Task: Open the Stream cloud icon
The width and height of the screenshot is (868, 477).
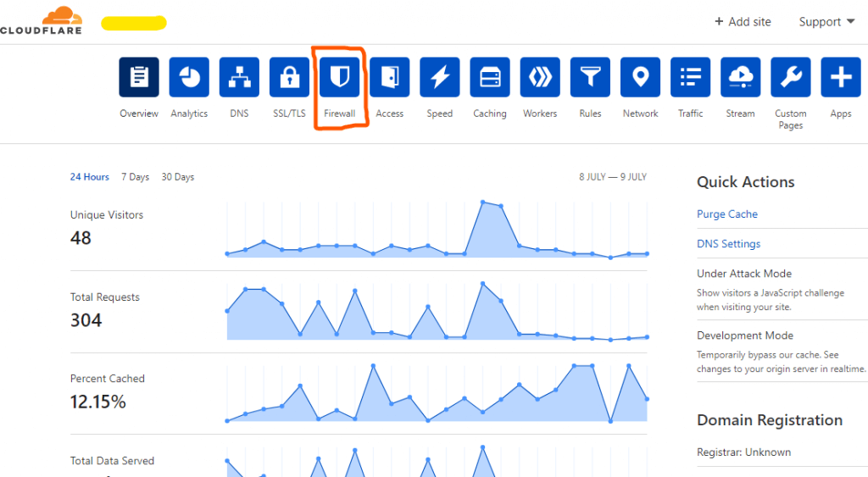Action: tap(741, 78)
